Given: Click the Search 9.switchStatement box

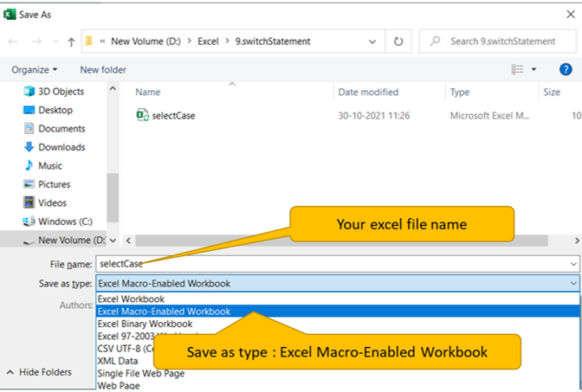Looking at the screenshot, I should pos(497,42).
